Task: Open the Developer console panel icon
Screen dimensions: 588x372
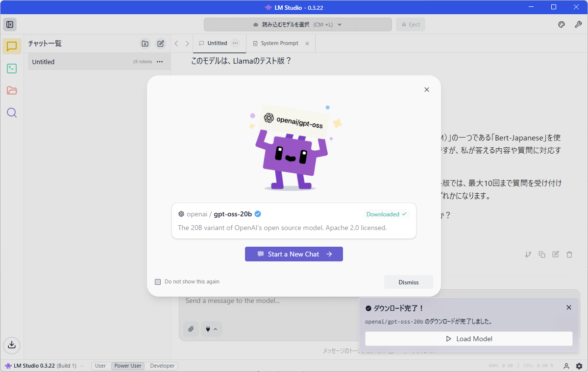Action: click(x=11, y=69)
